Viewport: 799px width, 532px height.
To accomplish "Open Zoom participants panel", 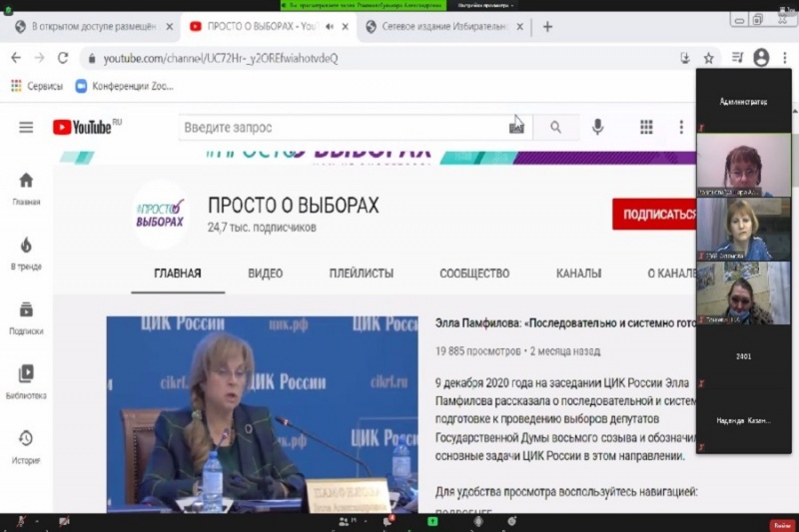I will 347,521.
